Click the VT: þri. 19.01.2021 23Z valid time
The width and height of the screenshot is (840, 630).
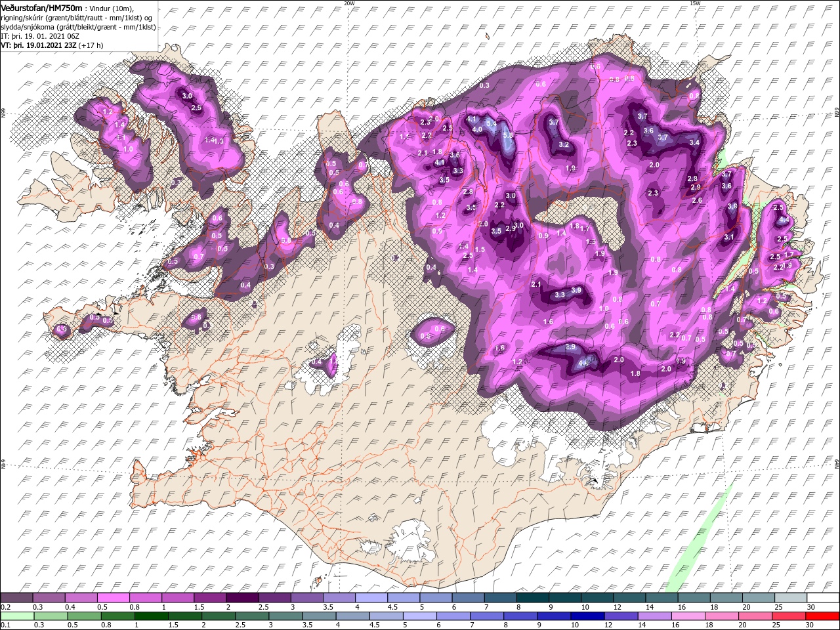coord(38,45)
